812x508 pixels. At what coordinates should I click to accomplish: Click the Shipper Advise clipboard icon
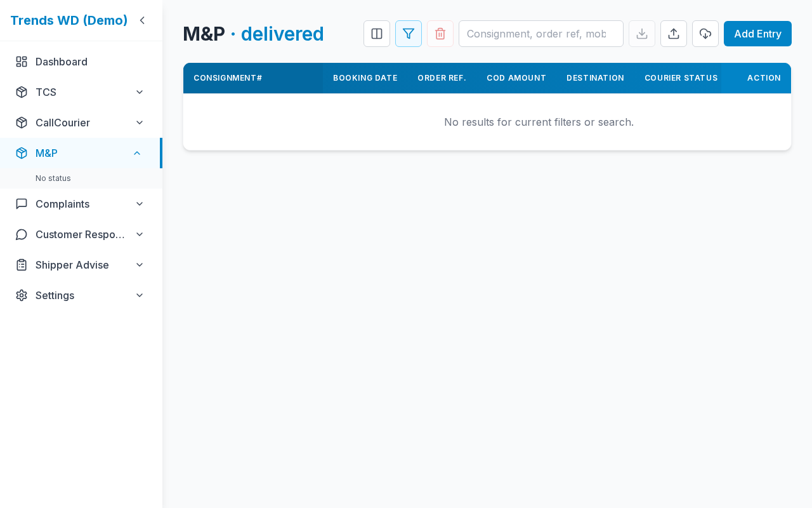coord(22,265)
